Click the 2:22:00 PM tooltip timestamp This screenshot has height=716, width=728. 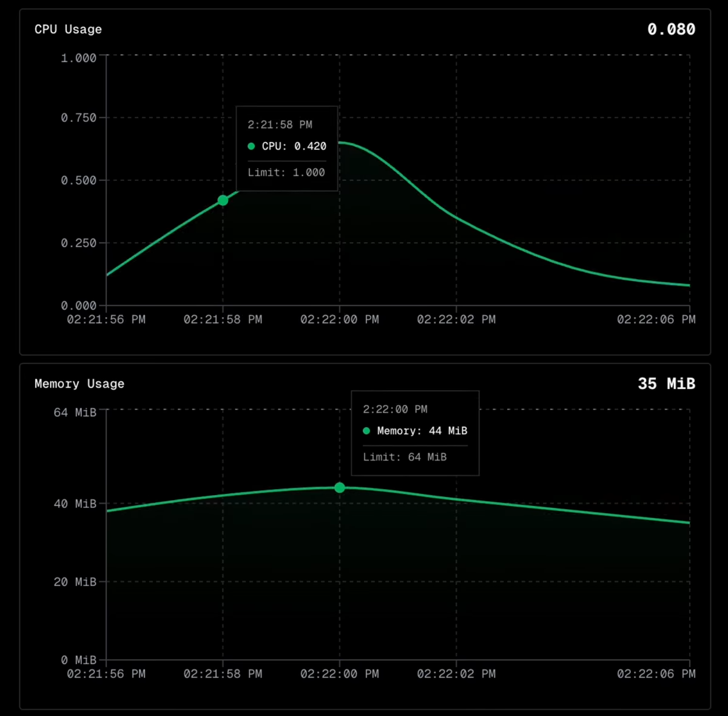[395, 409]
